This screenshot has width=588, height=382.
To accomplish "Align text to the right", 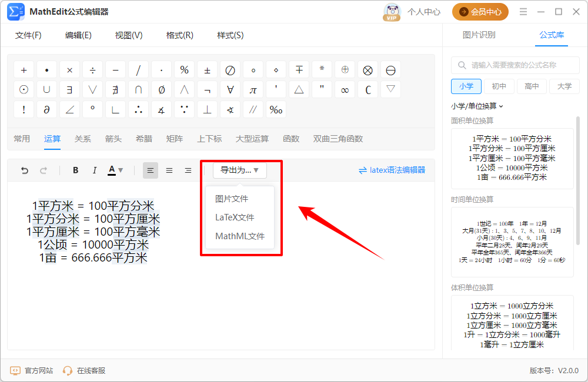I will point(188,170).
